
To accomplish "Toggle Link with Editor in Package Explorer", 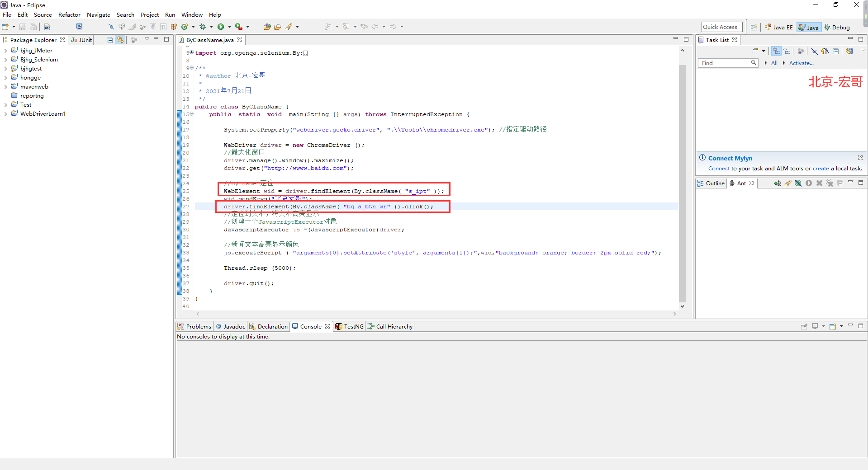I will [x=120, y=40].
